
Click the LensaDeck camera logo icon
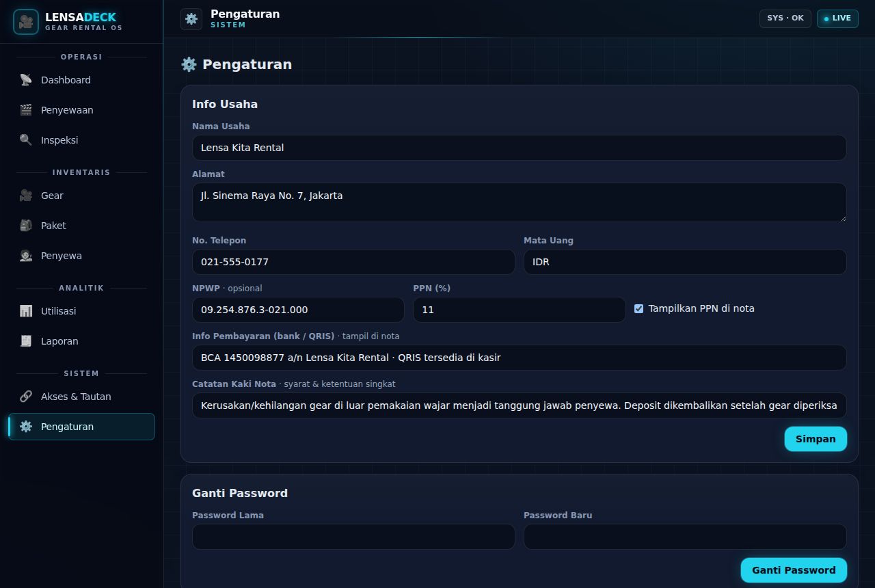pyautogui.click(x=26, y=22)
